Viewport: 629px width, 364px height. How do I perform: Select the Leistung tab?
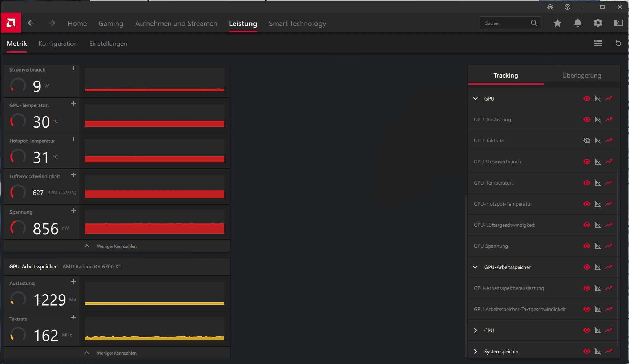[243, 24]
